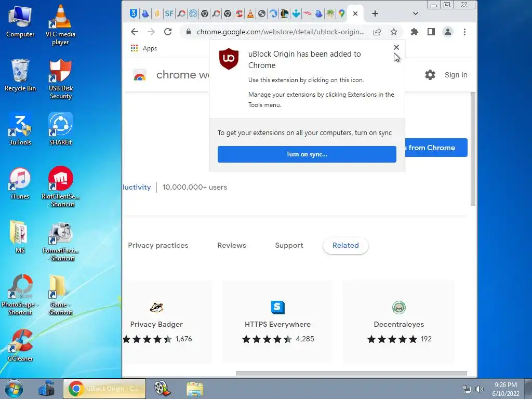This screenshot has width=532, height=399.
Task: Click the forward navigation arrow
Action: click(x=151, y=32)
